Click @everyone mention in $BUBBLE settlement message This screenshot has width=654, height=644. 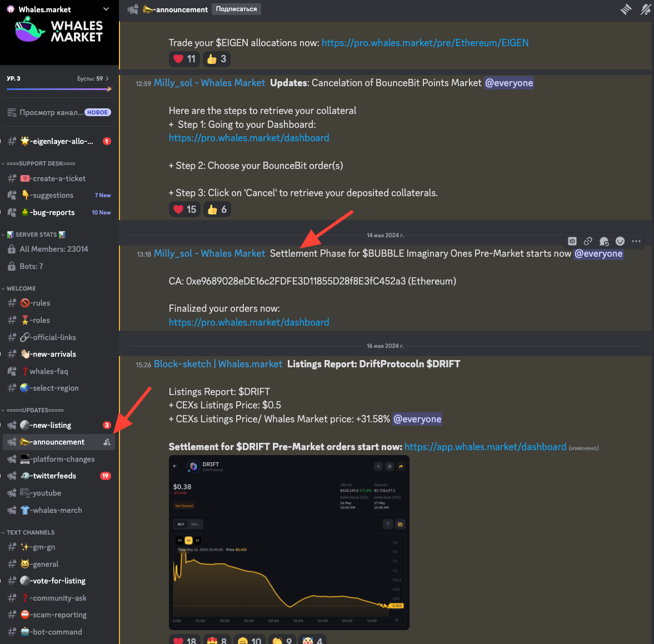(598, 253)
